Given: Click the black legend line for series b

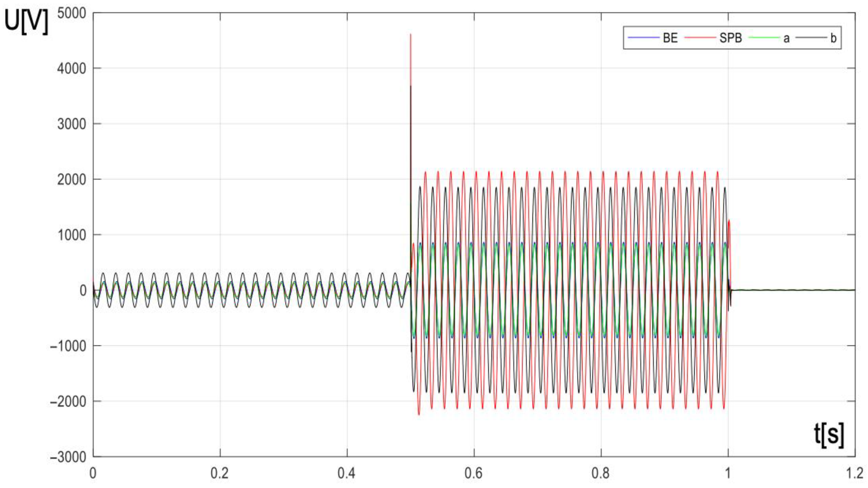Looking at the screenshot, I should (811, 37).
